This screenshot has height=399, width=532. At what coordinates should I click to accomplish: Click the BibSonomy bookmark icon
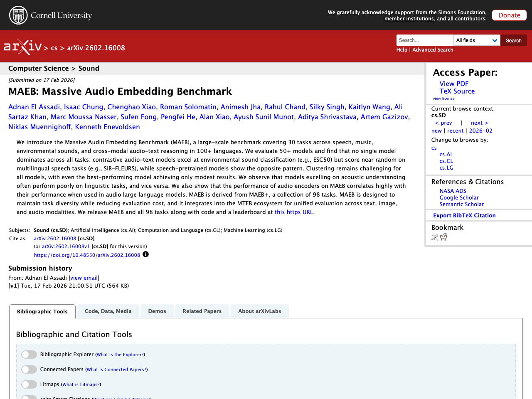434,237
